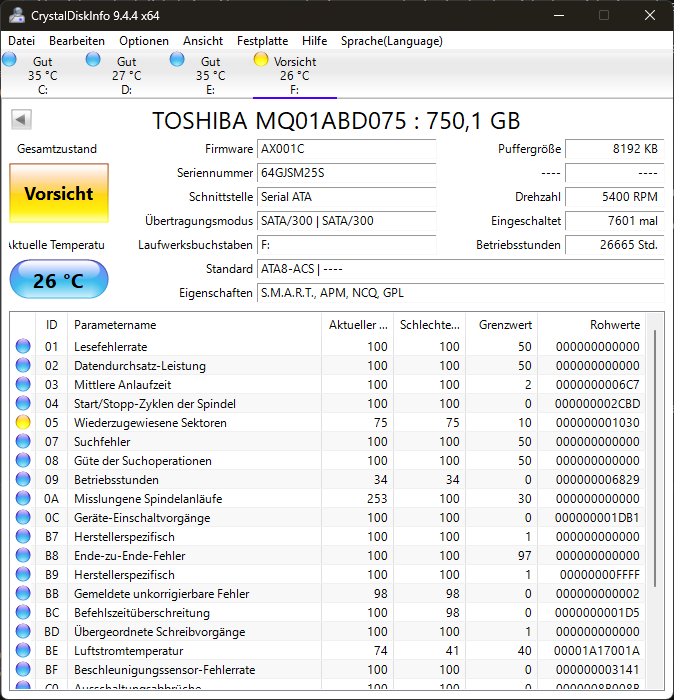The height and width of the screenshot is (700, 674).
Task: Click the blue status icon for Lesefehlerrate
Action: coord(23,346)
